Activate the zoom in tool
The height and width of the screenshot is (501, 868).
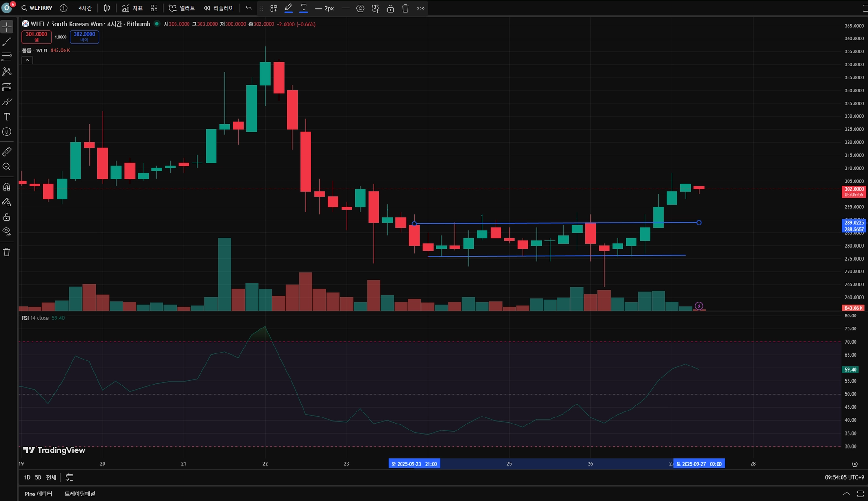click(x=7, y=167)
